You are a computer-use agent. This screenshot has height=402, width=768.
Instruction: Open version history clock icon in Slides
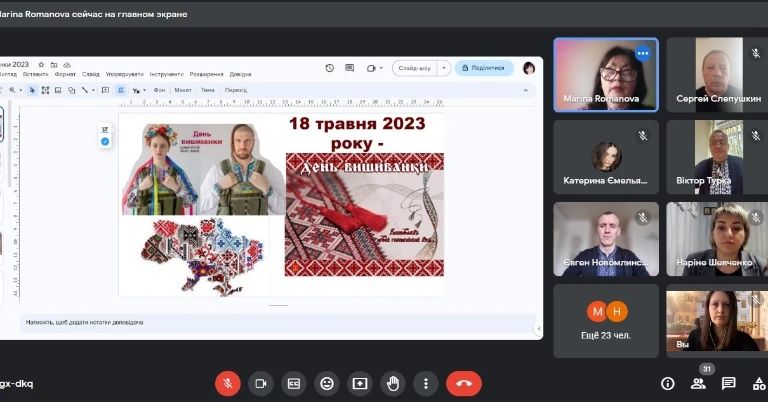tap(330, 68)
